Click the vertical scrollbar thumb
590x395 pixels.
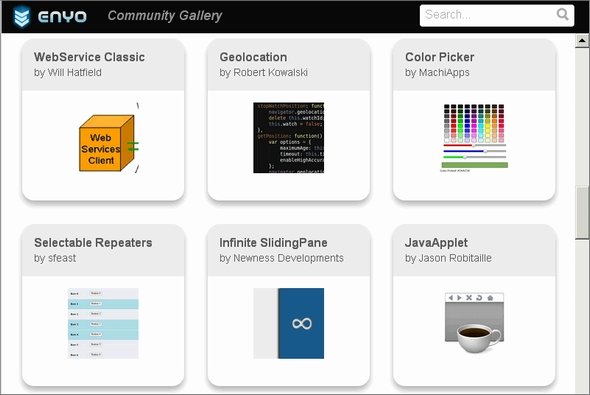point(582,213)
